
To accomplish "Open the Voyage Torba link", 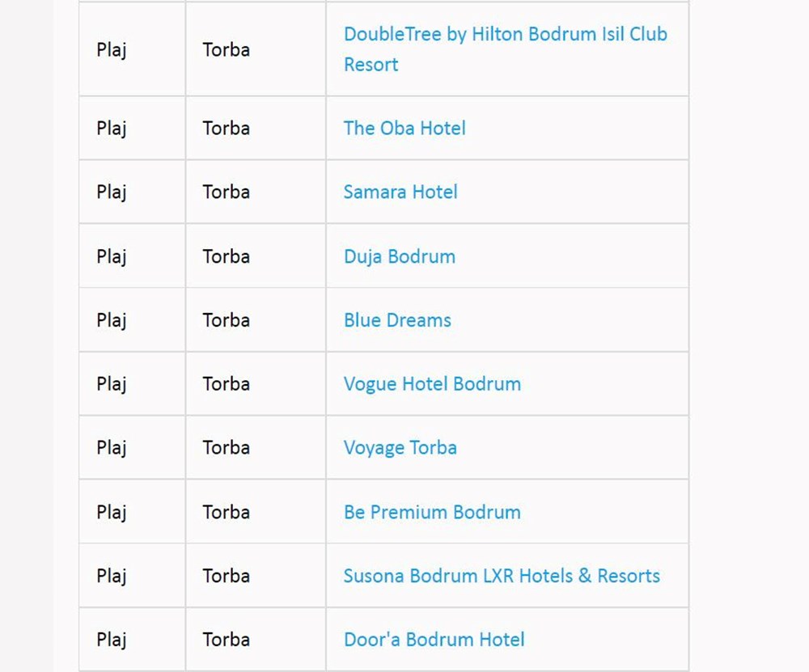I will point(400,448).
